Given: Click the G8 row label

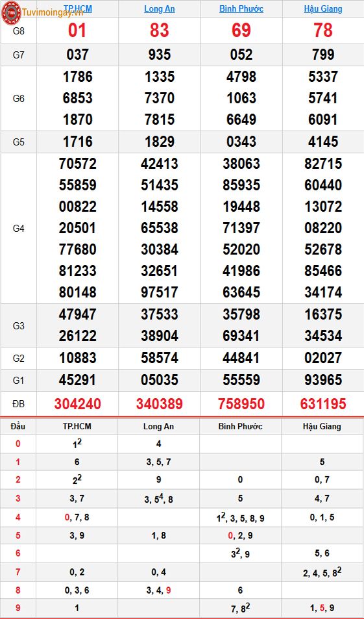Looking at the screenshot, I should tap(19, 31).
